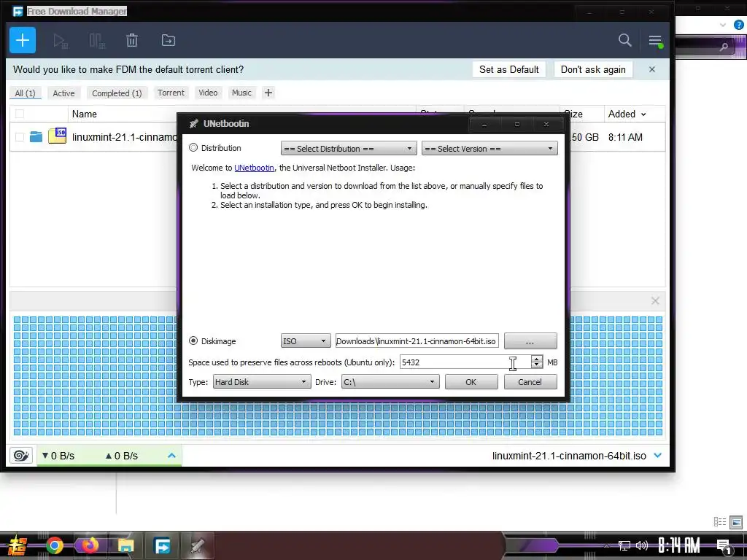The height and width of the screenshot is (560, 747).
Task: Browse for image with ellipsis button
Action: coord(530,341)
